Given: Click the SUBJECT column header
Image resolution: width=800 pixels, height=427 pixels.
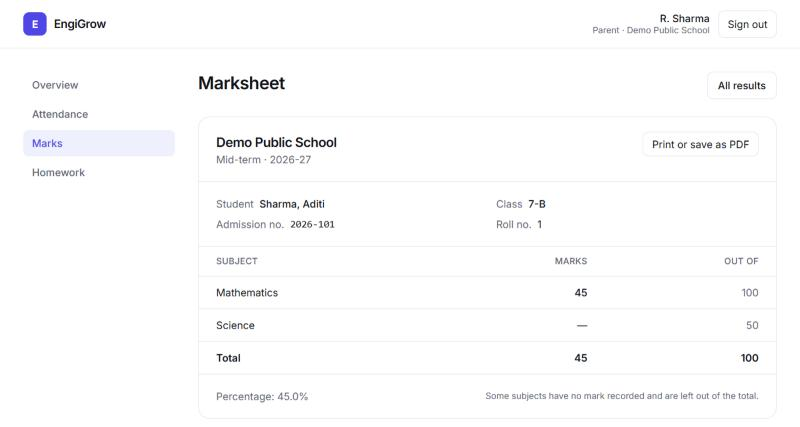Looking at the screenshot, I should tap(237, 261).
